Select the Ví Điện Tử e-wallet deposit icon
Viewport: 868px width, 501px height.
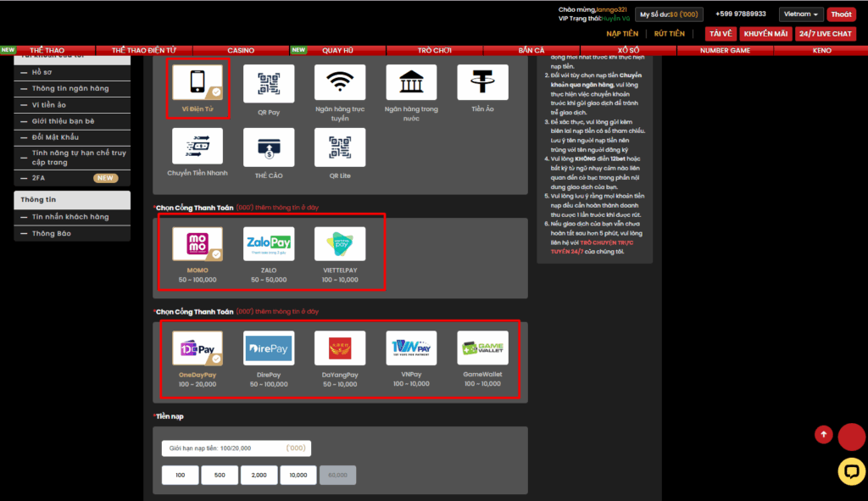198,82
